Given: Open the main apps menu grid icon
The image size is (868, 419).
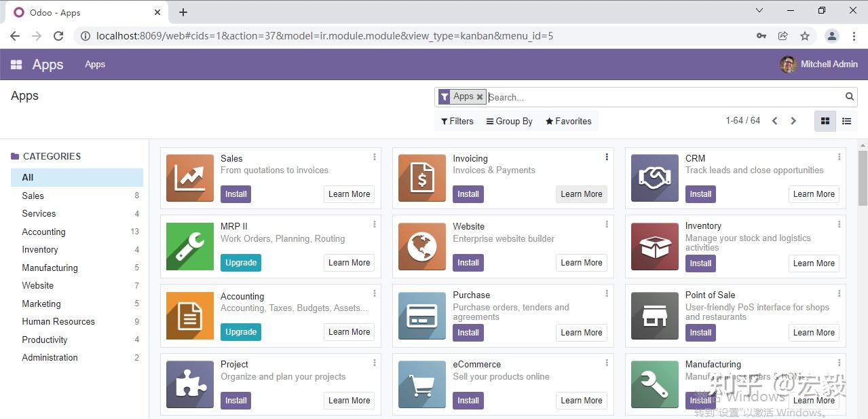Looking at the screenshot, I should click(x=16, y=64).
